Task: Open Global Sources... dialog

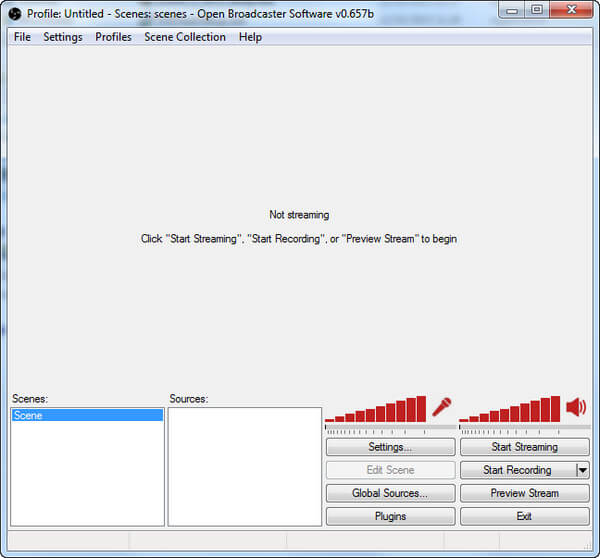Action: (391, 493)
